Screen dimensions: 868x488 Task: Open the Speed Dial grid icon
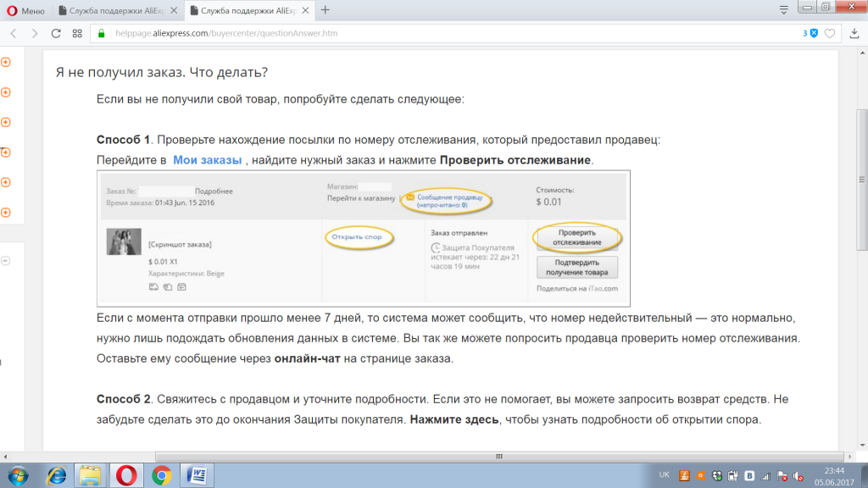coord(77,34)
